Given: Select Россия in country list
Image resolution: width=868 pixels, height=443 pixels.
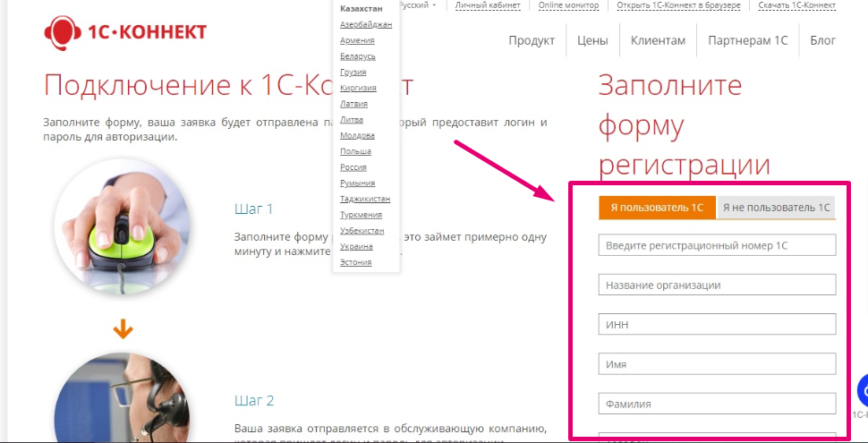Looking at the screenshot, I should 353,167.
